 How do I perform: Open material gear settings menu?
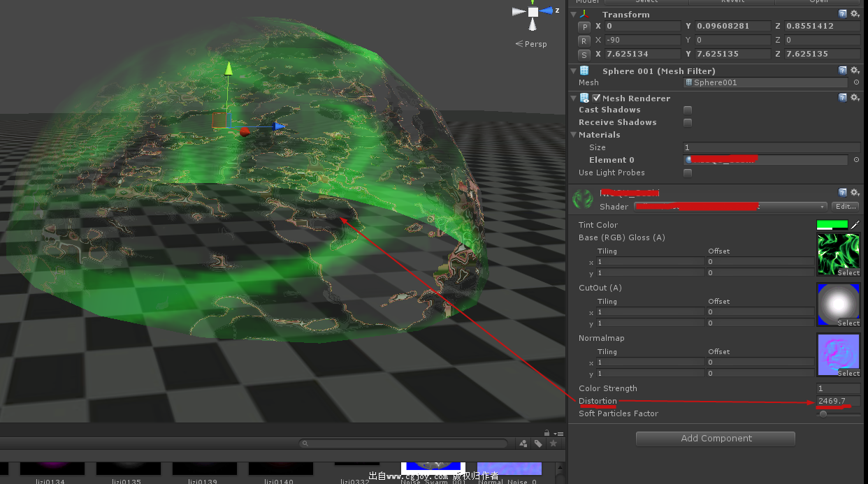[x=855, y=192]
